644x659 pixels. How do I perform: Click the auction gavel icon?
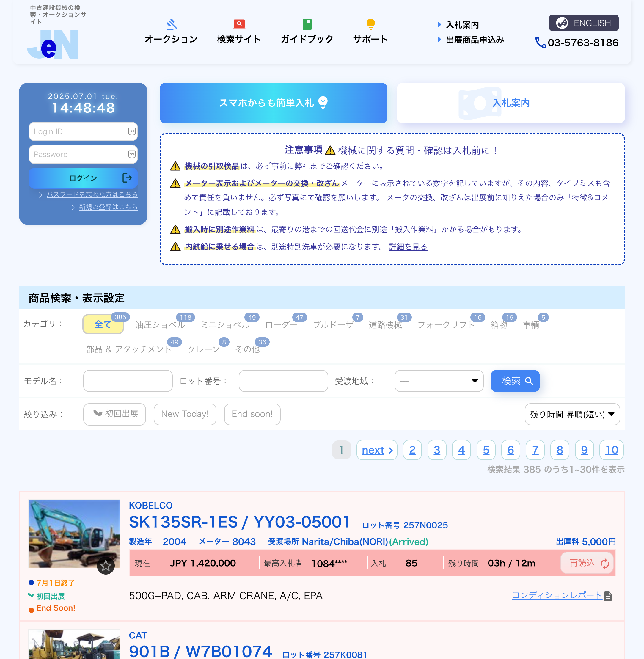point(172,24)
